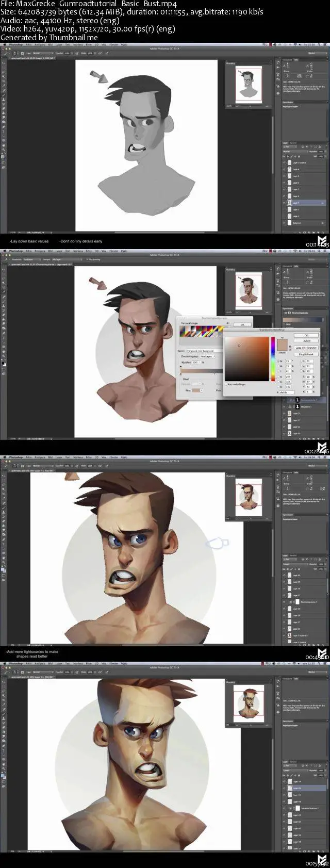The image size is (330, 868).
Task: Select the Eyedropper tool in the grayscale frame
Action: point(4,85)
